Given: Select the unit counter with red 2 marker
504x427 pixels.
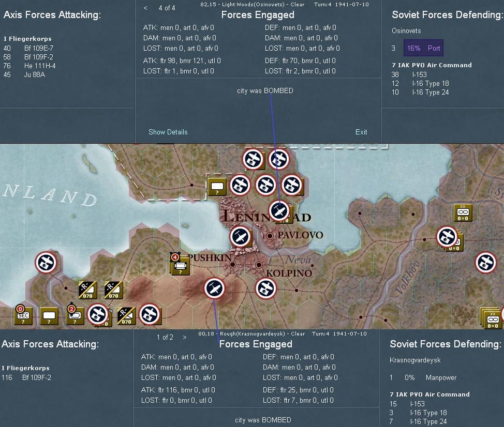Looking at the screenshot, I should point(75,316).
